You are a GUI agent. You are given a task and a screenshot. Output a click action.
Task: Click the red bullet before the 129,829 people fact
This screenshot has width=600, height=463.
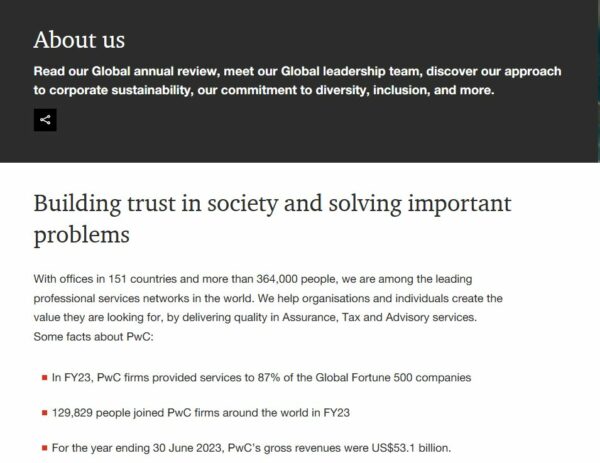pyautogui.click(x=44, y=412)
